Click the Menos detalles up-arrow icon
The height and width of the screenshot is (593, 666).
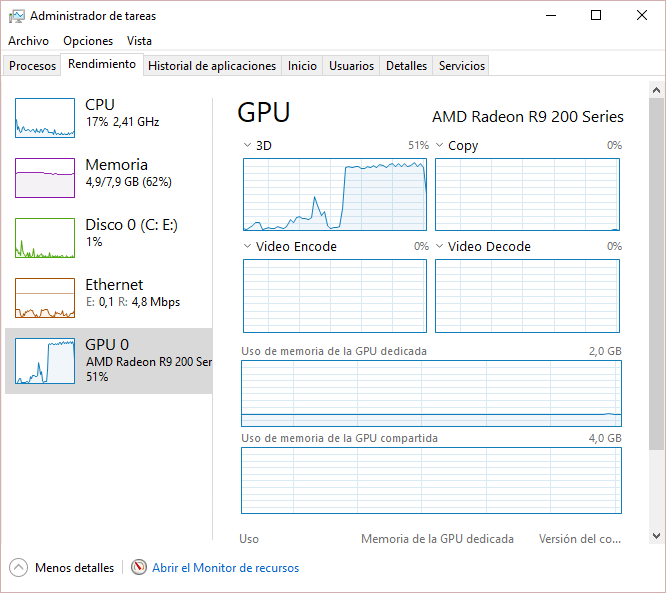[18, 567]
